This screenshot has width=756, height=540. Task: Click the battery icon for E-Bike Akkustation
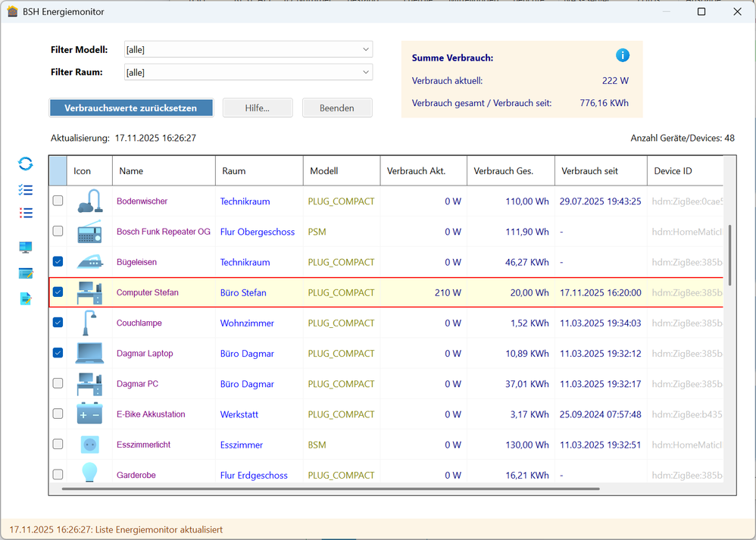point(89,414)
